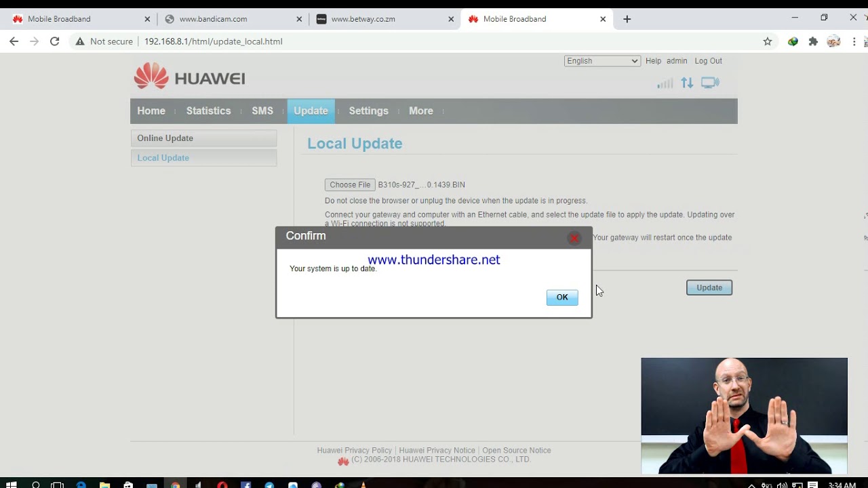Go to the Home tab
The image size is (868, 488).
point(151,111)
